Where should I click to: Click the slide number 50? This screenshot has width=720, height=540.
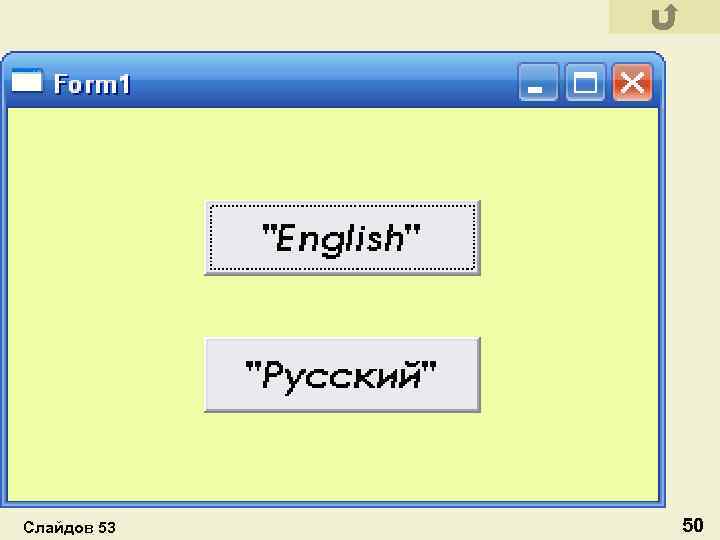coord(692,525)
